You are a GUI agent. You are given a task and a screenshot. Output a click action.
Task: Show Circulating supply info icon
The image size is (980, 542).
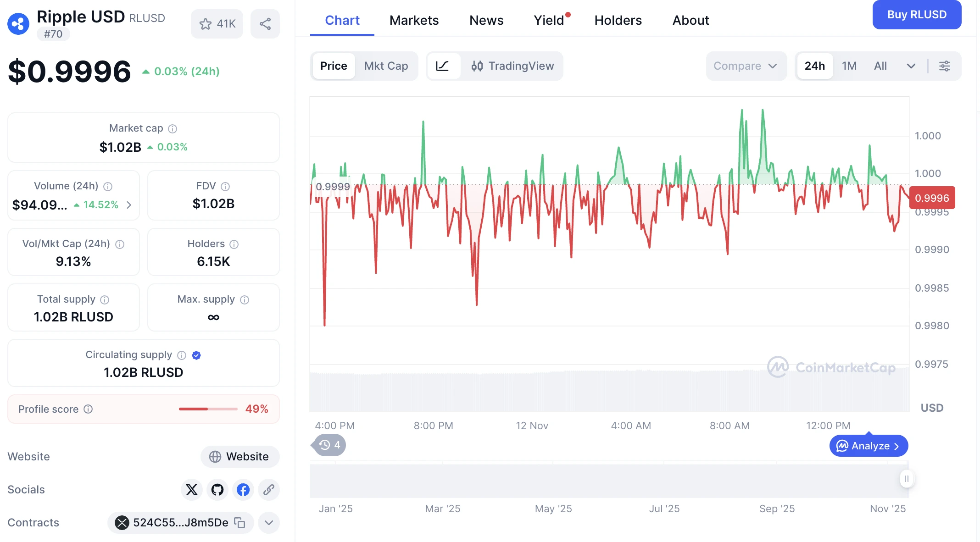[x=182, y=355]
